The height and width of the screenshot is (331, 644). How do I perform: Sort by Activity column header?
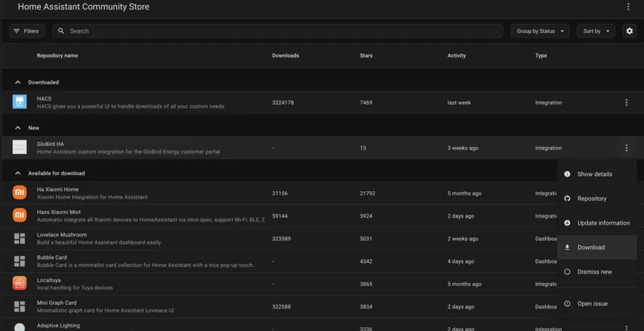[x=456, y=55]
